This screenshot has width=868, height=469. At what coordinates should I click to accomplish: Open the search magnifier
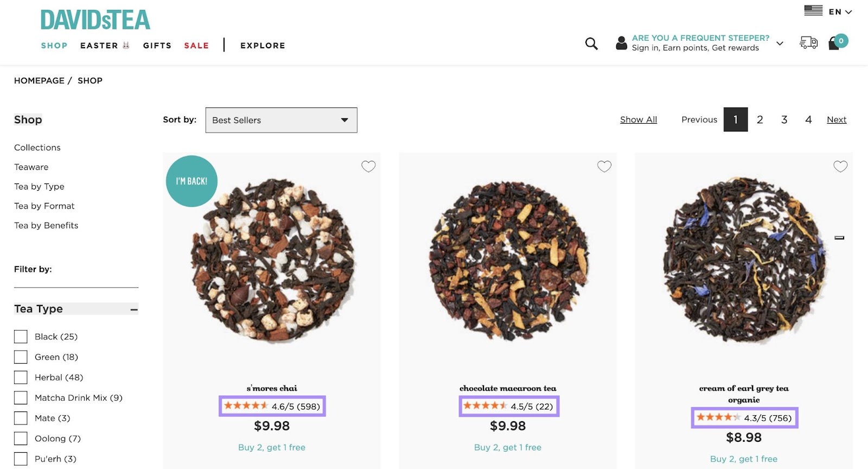pyautogui.click(x=591, y=43)
